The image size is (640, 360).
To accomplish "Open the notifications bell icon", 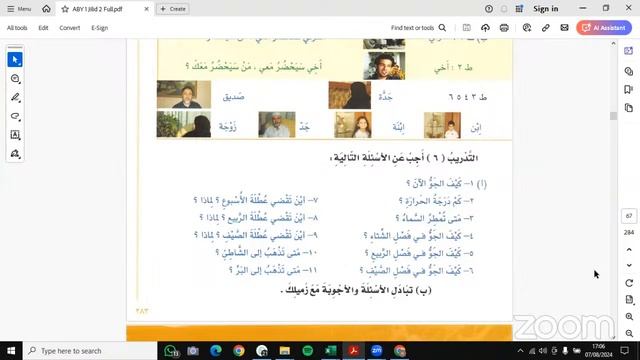I will (x=504, y=9).
